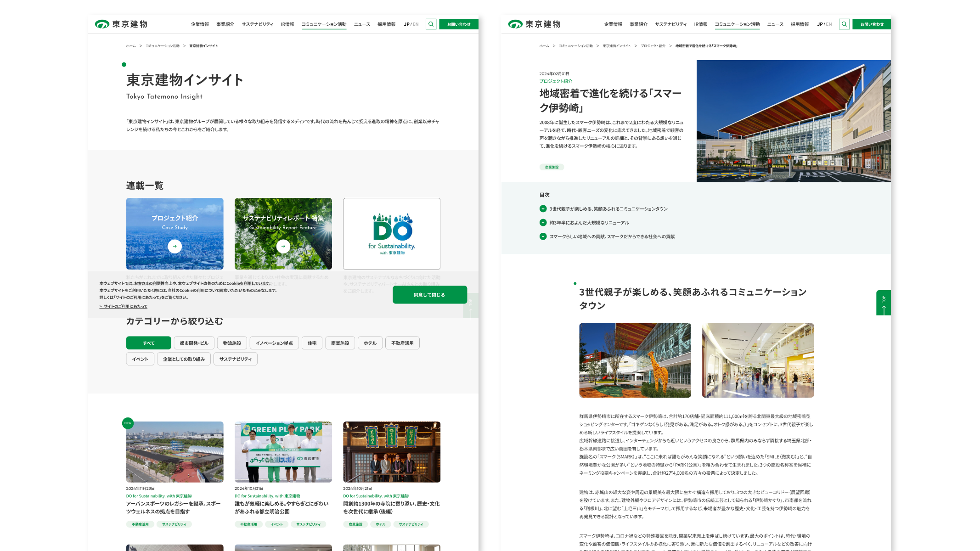
Task: Click スマーク伊勢崎 hero building photo
Action: 794,121
